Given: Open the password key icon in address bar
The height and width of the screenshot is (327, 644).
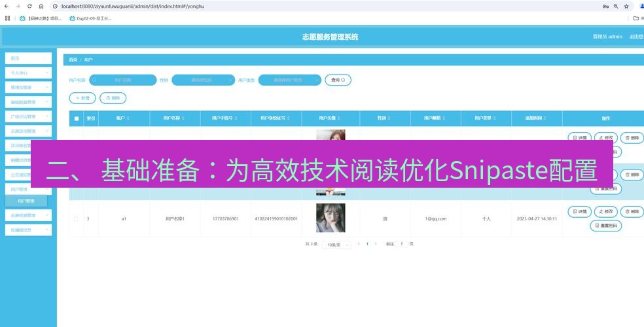Looking at the screenshot, I should tap(605, 6).
